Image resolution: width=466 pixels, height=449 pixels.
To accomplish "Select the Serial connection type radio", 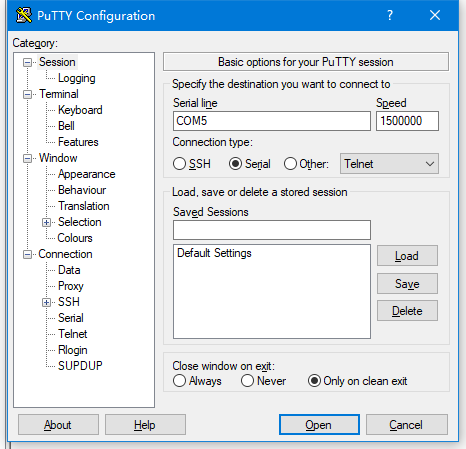I will click(235, 164).
